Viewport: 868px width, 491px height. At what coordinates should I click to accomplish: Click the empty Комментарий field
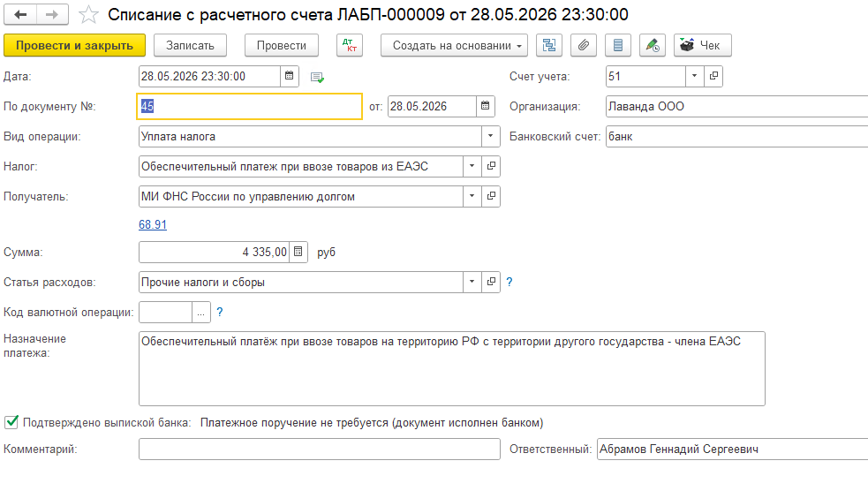(x=320, y=449)
